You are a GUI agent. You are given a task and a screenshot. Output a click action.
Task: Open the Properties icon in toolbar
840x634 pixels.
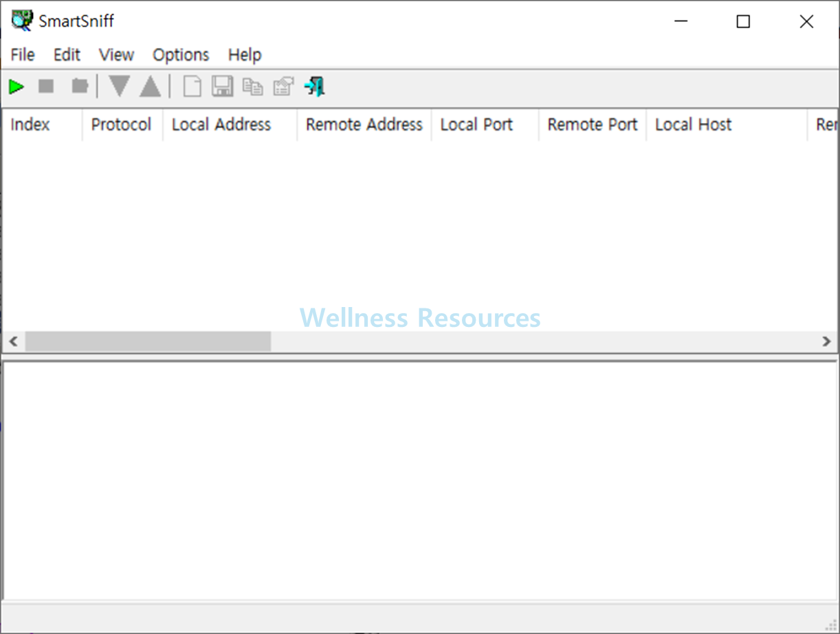[283, 87]
